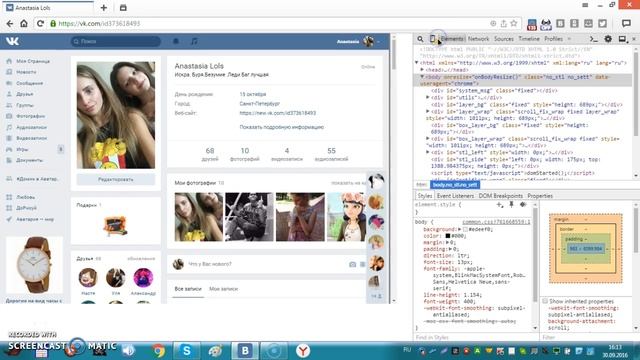The width and height of the screenshot is (640, 360).
Task: Open DevTools settings gear icon
Action: [x=608, y=39]
